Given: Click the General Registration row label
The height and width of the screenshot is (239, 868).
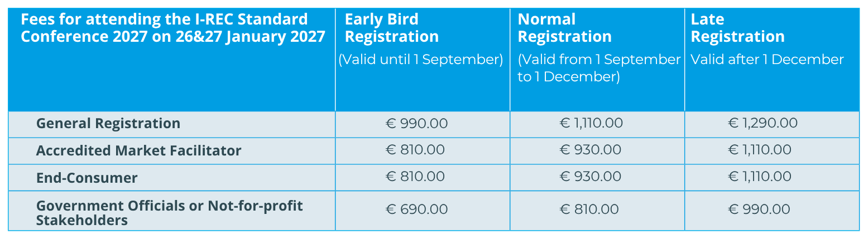Looking at the screenshot, I should [x=108, y=123].
